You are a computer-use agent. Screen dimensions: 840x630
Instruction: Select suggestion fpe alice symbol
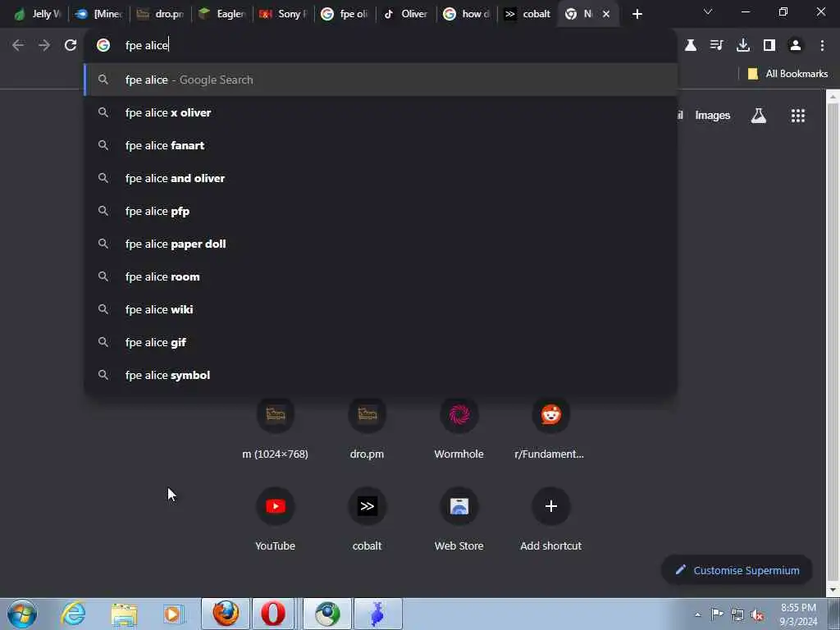[x=381, y=375]
